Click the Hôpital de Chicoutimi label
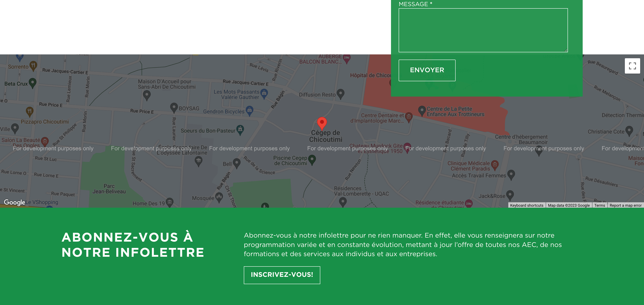 [370, 75]
